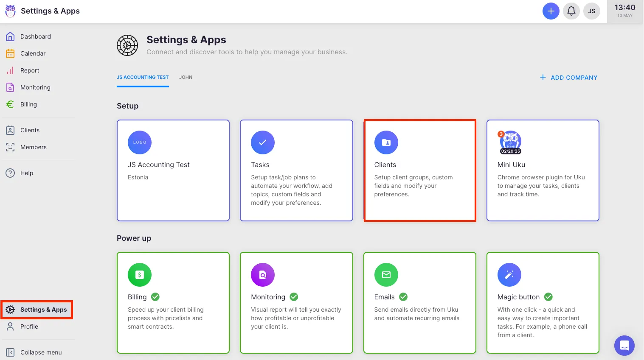Select the JS ACCOUNTING TEST tab

pos(143,77)
